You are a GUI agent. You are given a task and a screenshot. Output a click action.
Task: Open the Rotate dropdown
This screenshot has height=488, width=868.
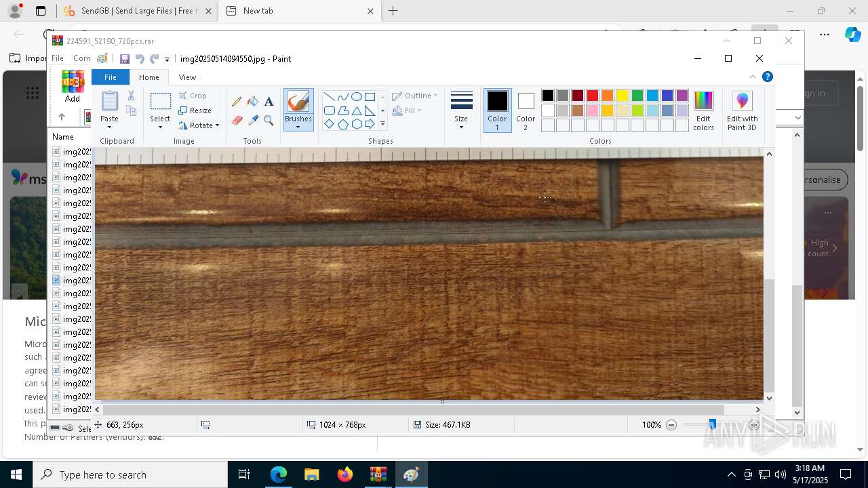[199, 125]
